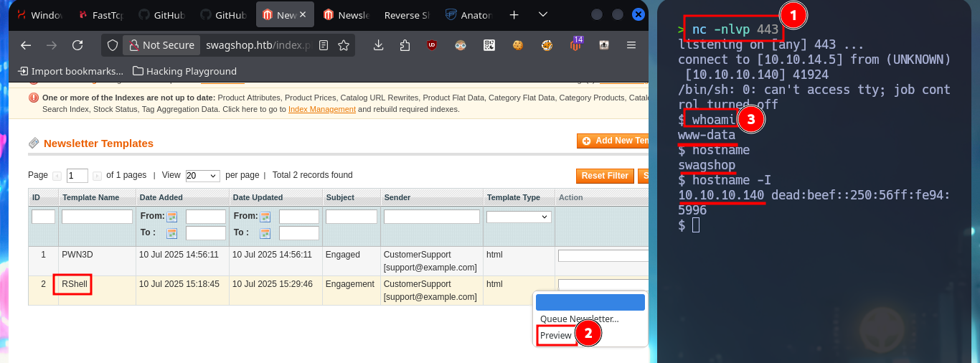Open the extension showing badge 14

(x=575, y=44)
